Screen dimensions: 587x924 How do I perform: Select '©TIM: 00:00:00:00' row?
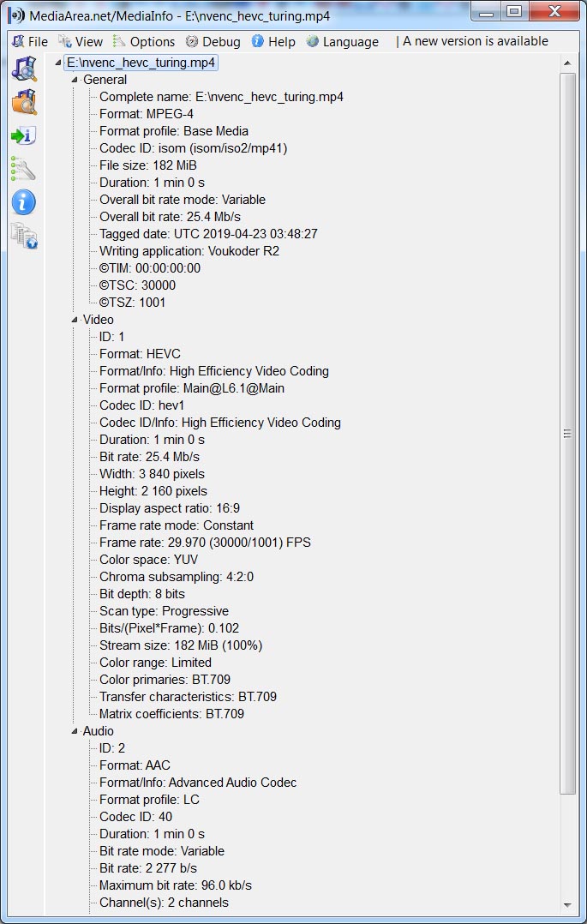(150, 267)
